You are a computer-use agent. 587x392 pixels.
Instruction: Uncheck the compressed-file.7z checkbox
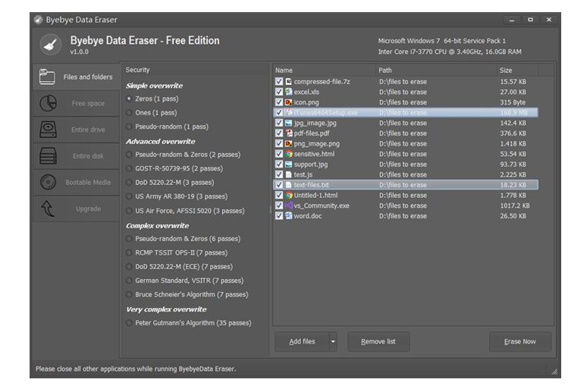pos(279,82)
